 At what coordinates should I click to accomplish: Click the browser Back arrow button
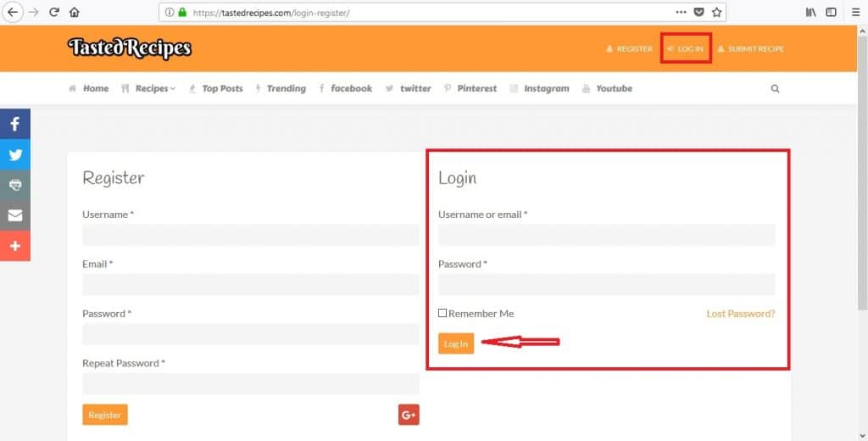(12, 12)
